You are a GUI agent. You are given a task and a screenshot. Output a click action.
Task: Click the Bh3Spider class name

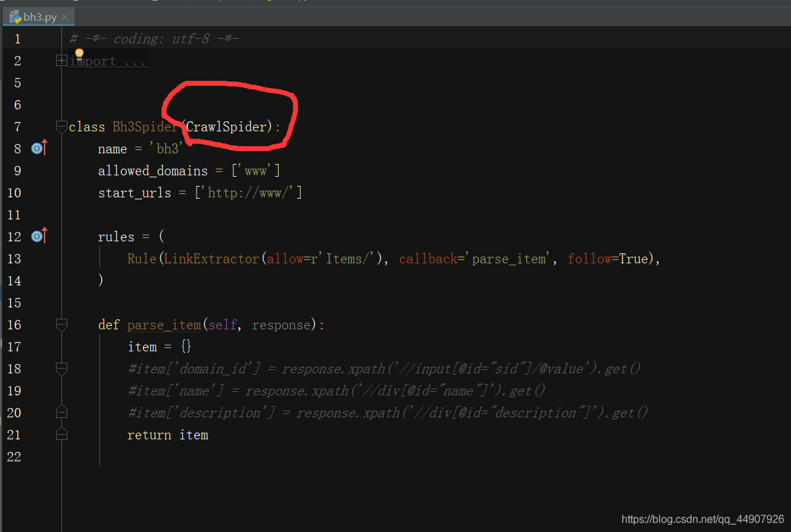pos(145,127)
